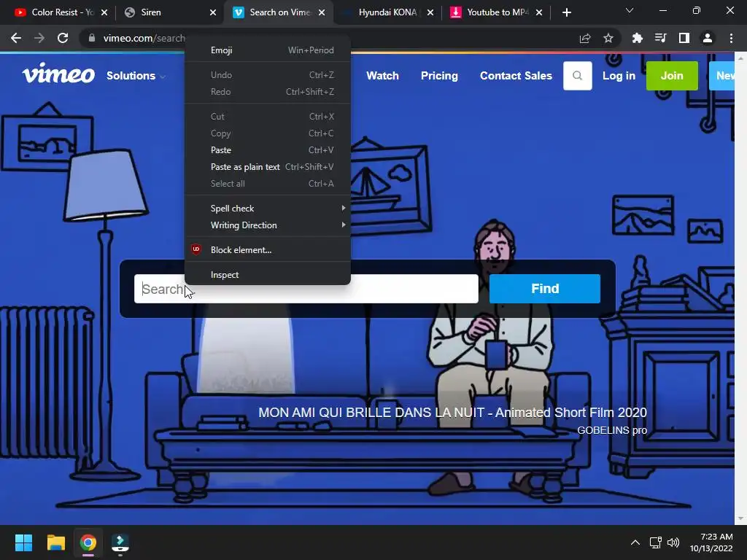Click the address bar padlock icon

[92, 38]
